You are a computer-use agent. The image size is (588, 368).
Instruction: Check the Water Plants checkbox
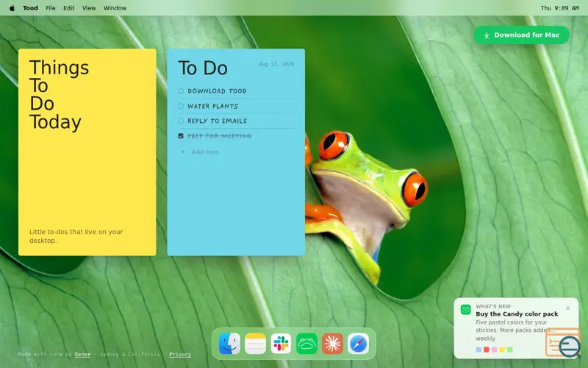coord(181,106)
